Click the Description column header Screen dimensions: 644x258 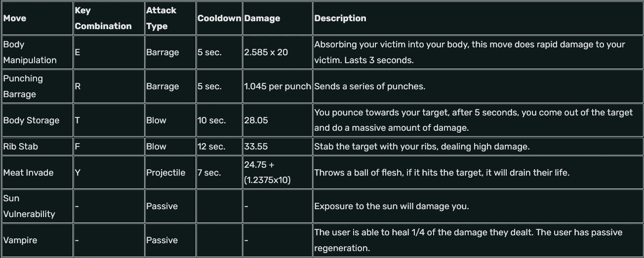pos(340,18)
